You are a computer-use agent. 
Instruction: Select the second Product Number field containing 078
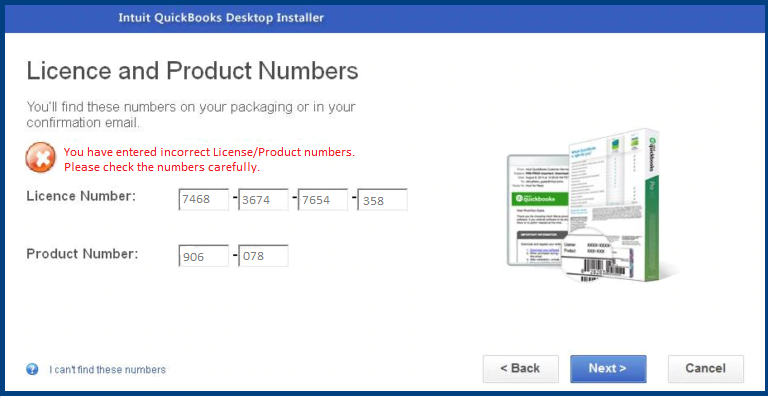[x=264, y=256]
